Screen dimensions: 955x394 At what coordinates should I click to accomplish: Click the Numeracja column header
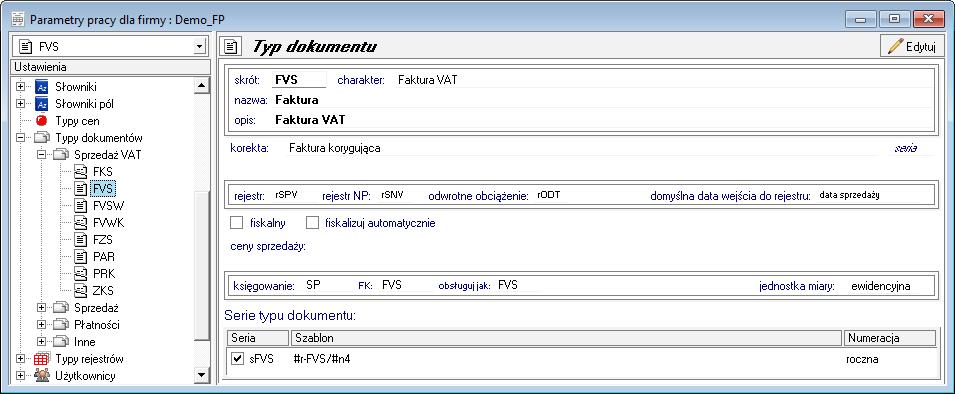pos(889,338)
